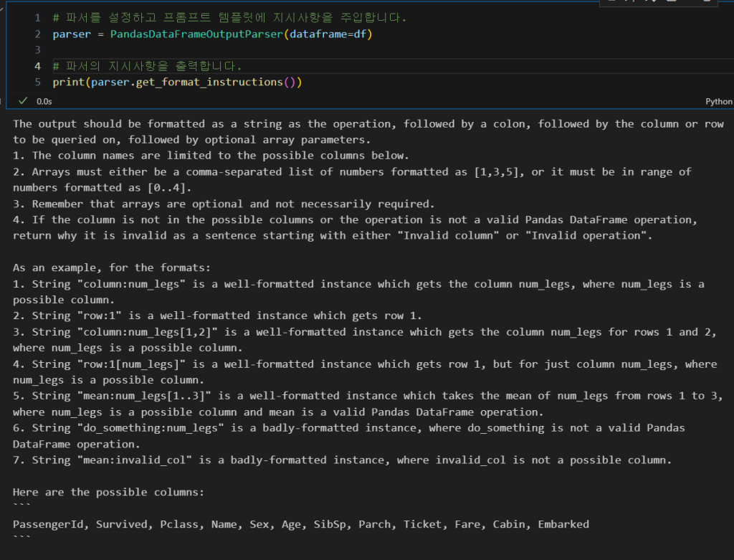The width and height of the screenshot is (734, 560).
Task: Click the quoted "Invalid column" text
Action: click(x=449, y=235)
